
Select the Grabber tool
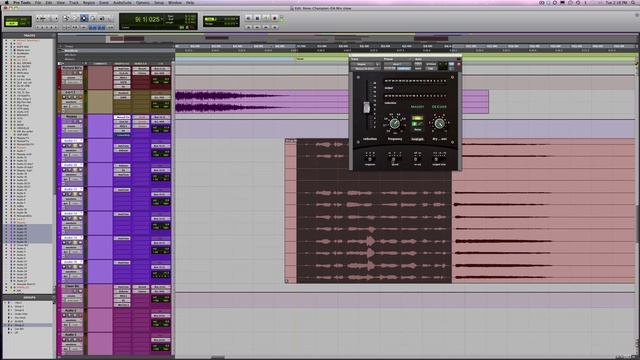click(x=93, y=18)
